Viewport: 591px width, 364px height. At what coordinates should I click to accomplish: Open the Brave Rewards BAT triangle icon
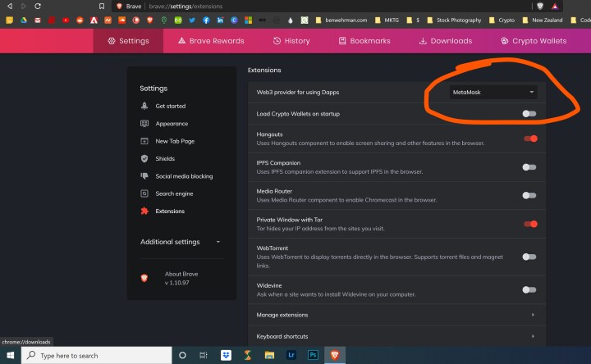tap(555, 6)
